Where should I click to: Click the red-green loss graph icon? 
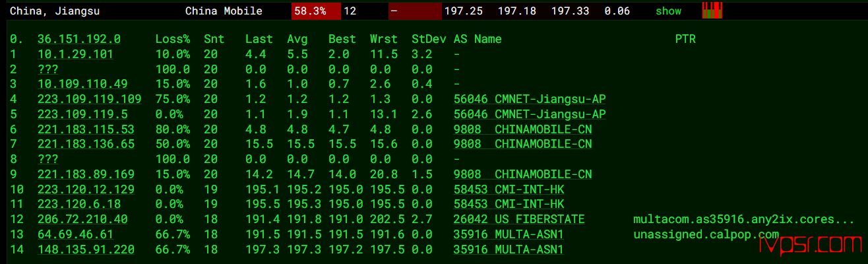coord(712,10)
